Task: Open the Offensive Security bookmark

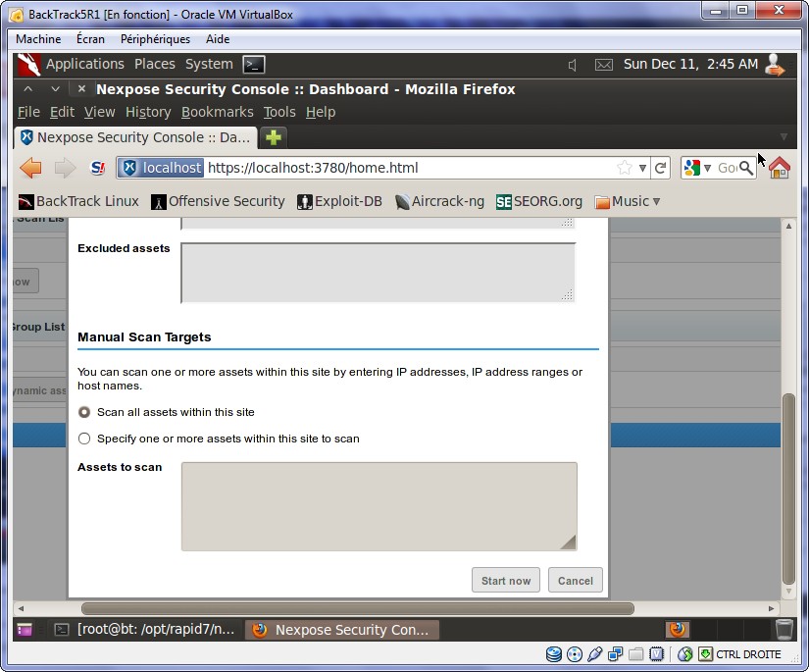Action: [218, 201]
